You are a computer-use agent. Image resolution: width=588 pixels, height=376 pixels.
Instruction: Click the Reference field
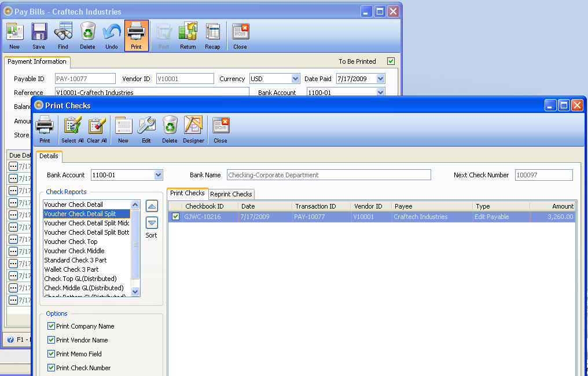click(152, 92)
